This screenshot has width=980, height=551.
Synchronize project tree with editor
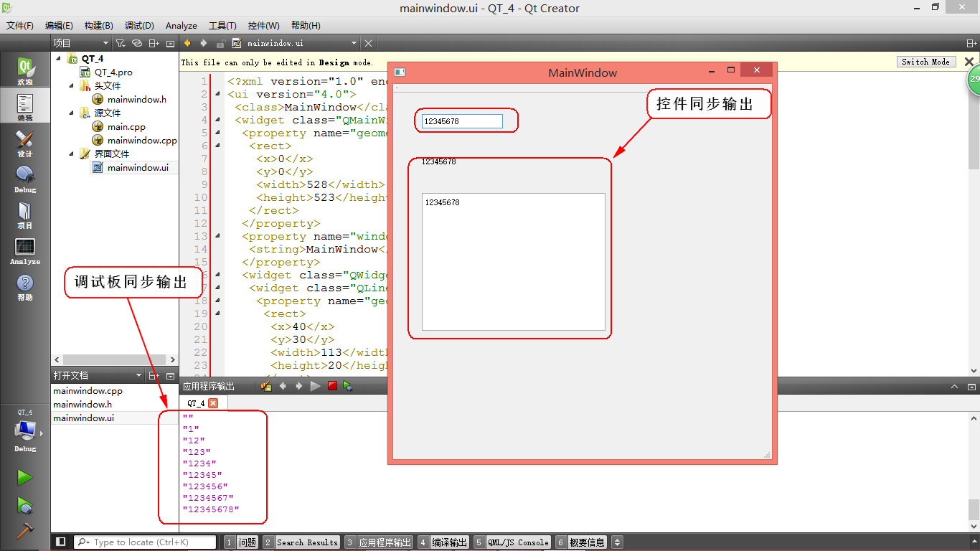(137, 43)
